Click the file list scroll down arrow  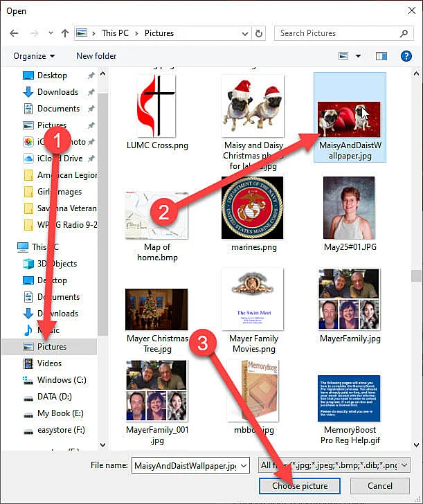pyautogui.click(x=416, y=445)
